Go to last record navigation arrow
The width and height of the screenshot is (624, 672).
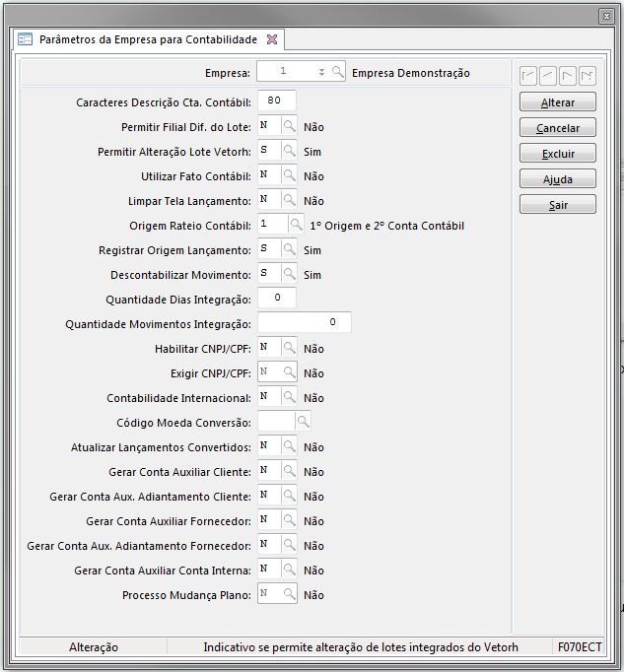[x=588, y=76]
